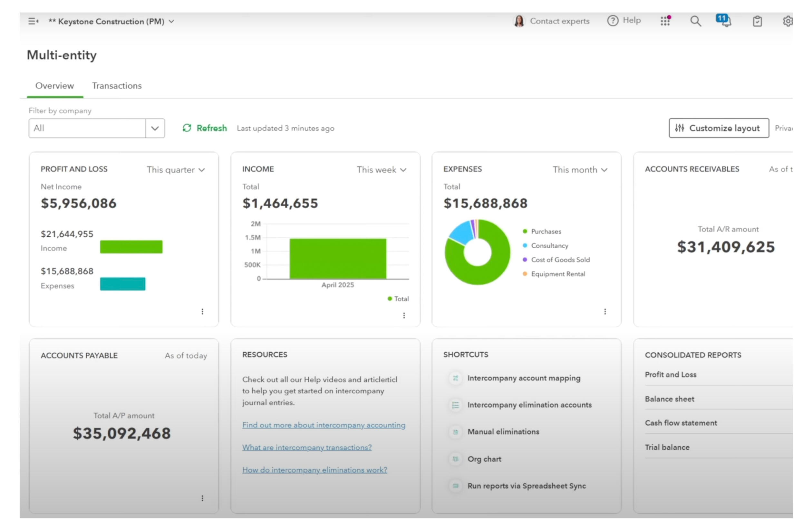Open Accounts Payable card kebab menu

[x=202, y=498]
